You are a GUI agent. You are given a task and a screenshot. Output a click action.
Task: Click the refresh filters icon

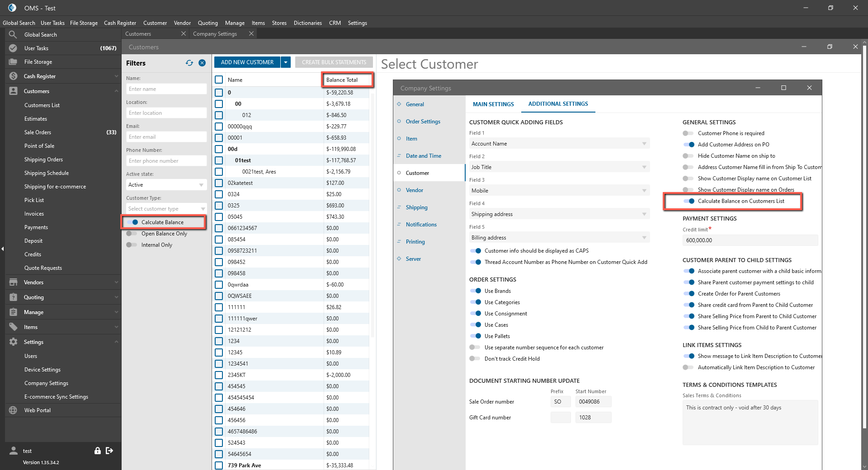[189, 63]
